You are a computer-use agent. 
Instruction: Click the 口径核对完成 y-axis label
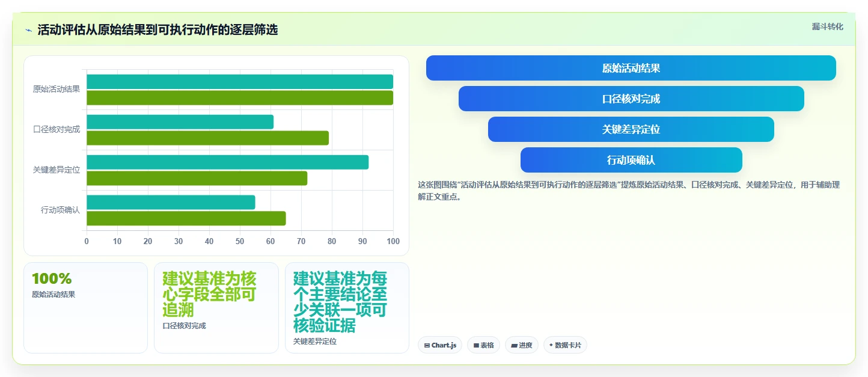[x=57, y=130]
